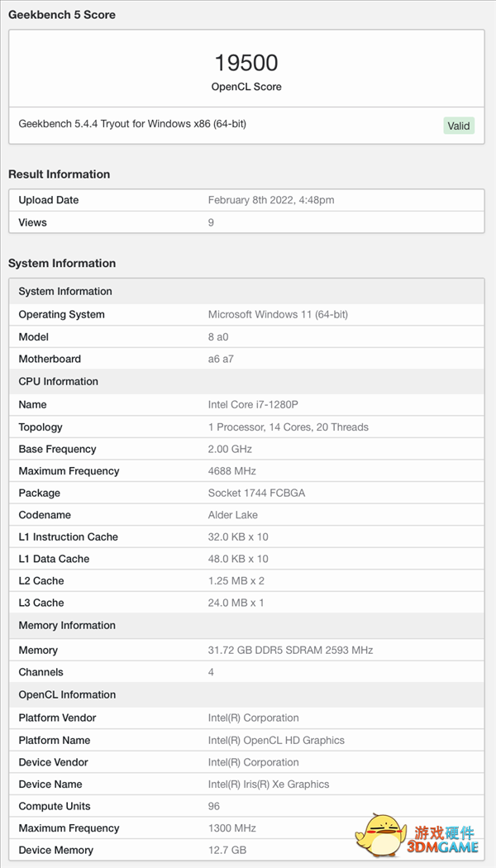496x868 pixels.
Task: Click the Geekbench 5 Score heading
Action: click(x=61, y=15)
